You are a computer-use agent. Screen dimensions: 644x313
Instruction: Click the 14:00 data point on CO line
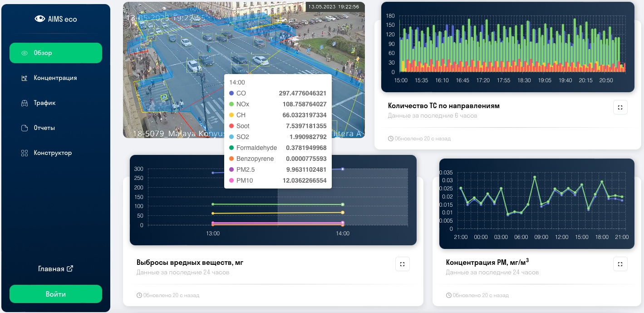(343, 169)
